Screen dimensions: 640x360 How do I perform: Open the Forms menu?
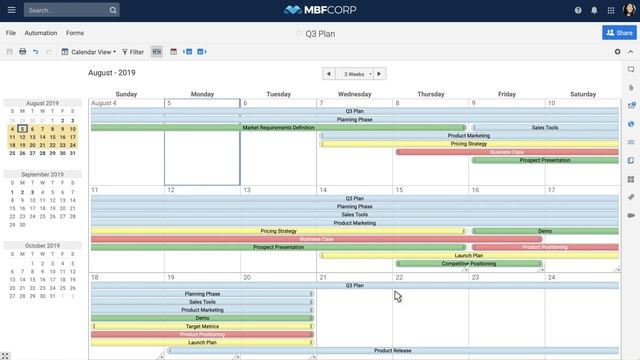pos(75,33)
